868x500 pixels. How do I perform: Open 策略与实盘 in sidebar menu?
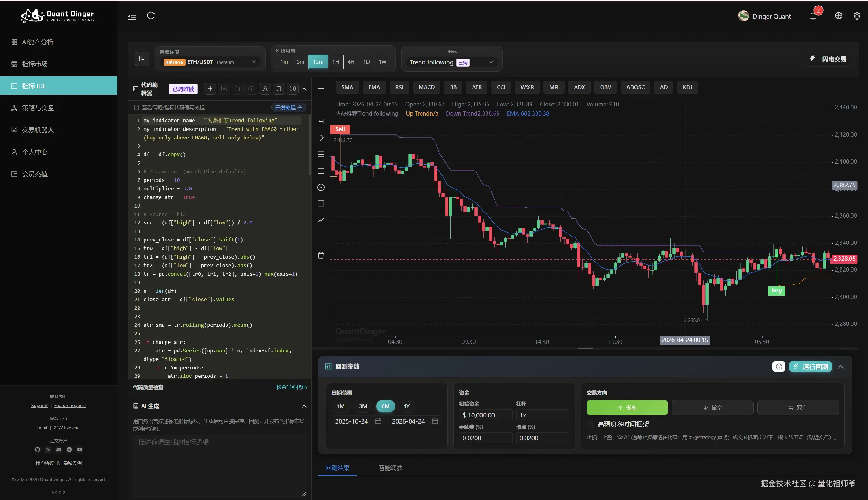coord(38,108)
